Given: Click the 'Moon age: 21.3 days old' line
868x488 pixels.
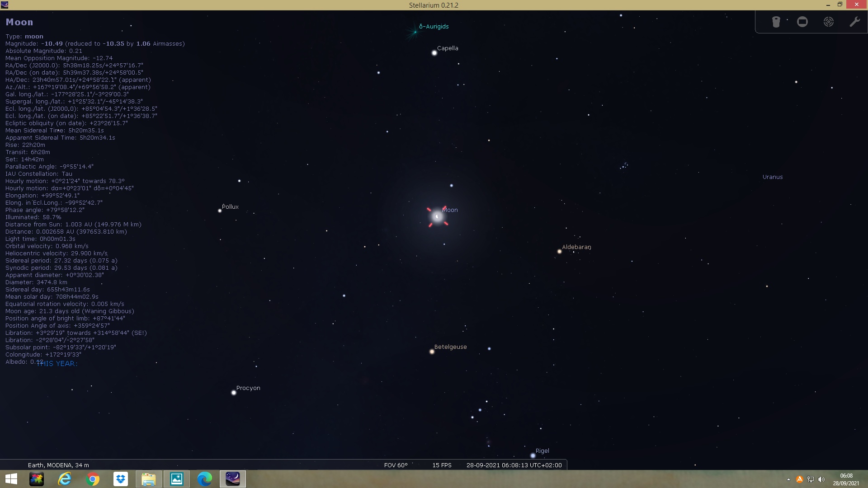Looking at the screenshot, I should tap(70, 311).
